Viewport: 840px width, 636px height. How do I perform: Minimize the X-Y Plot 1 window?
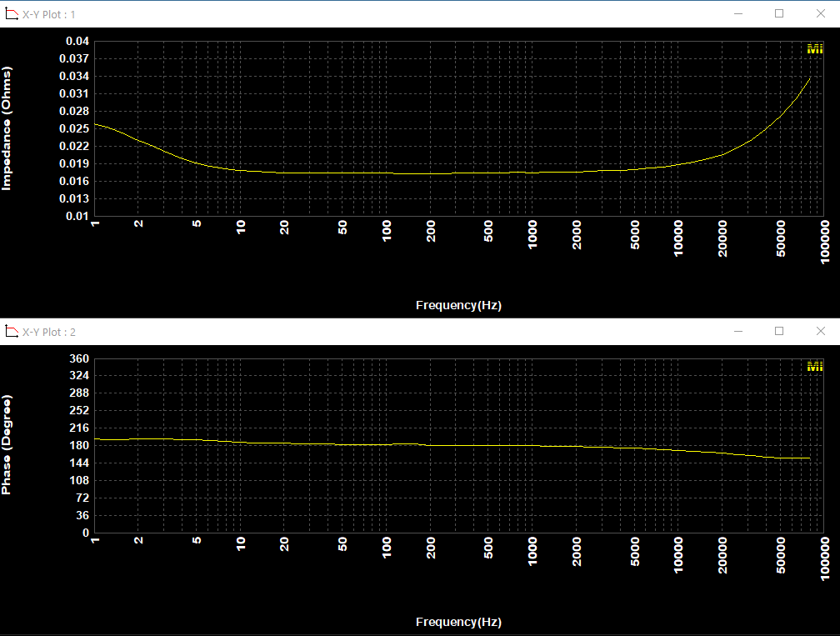pos(738,13)
